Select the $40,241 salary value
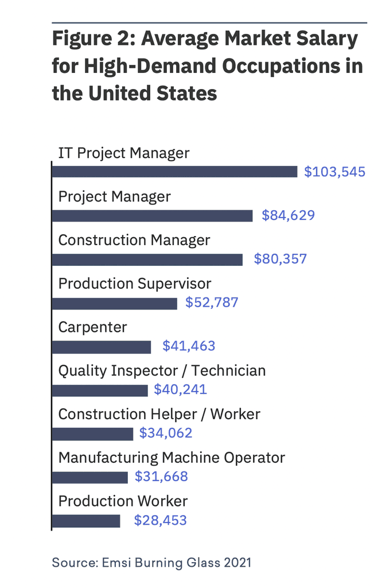The image size is (374, 588). tap(180, 390)
